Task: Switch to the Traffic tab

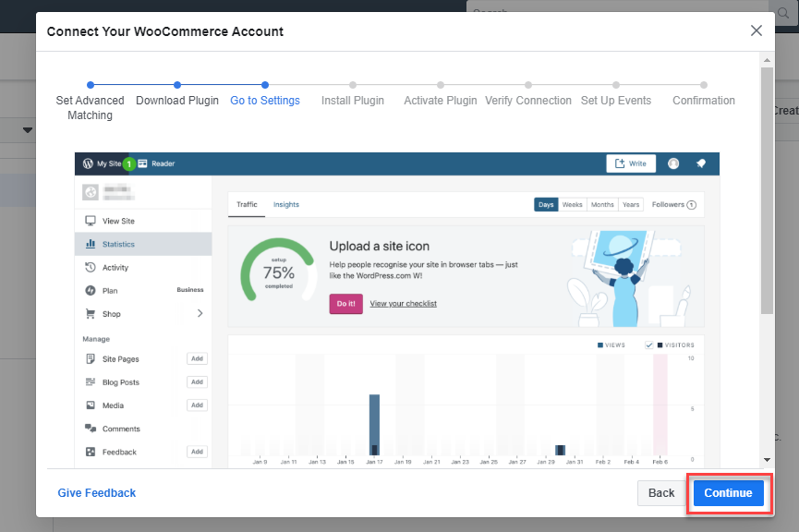Action: tap(247, 204)
